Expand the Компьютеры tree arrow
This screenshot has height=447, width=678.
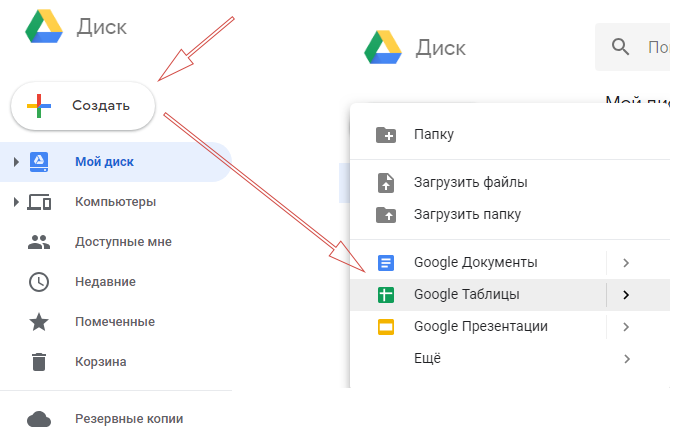pyautogui.click(x=16, y=202)
